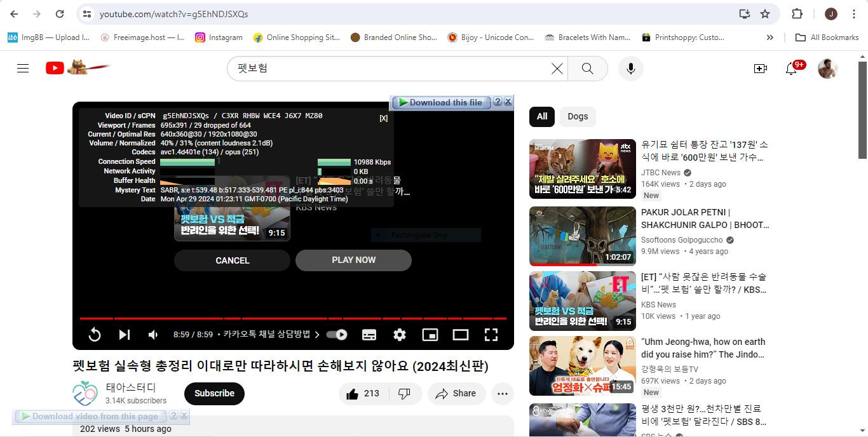Enable theater mode
The image size is (868, 437).
coord(461,335)
